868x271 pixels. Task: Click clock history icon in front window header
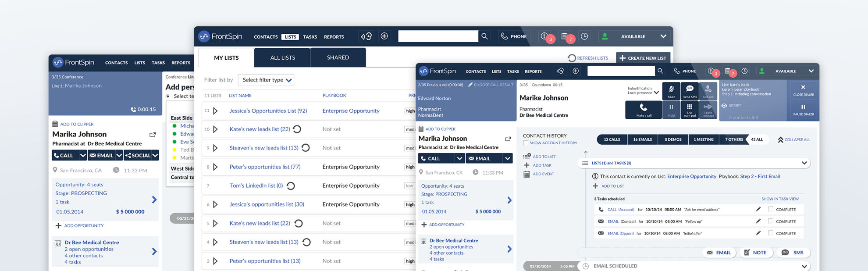(744, 71)
